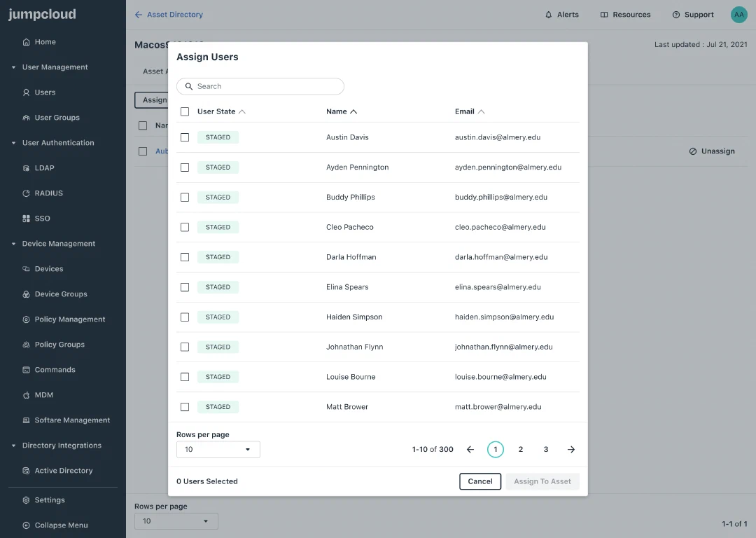Click the Softare Management icon

pyautogui.click(x=26, y=420)
